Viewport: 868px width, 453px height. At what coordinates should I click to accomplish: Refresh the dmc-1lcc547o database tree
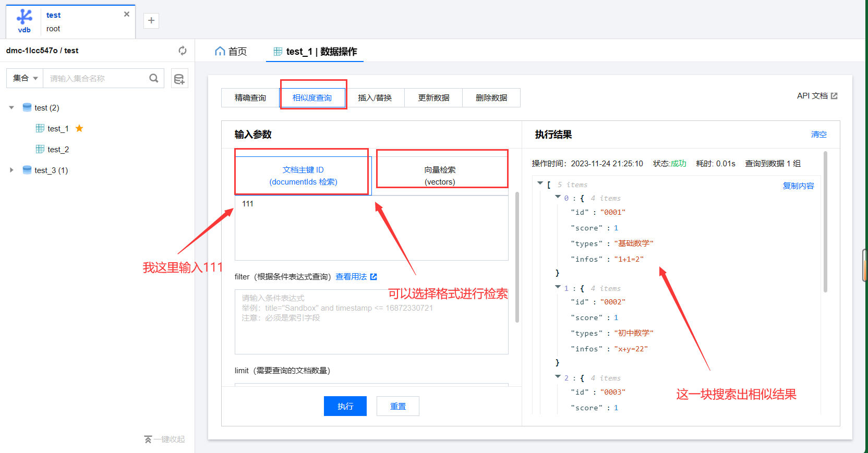coord(183,51)
